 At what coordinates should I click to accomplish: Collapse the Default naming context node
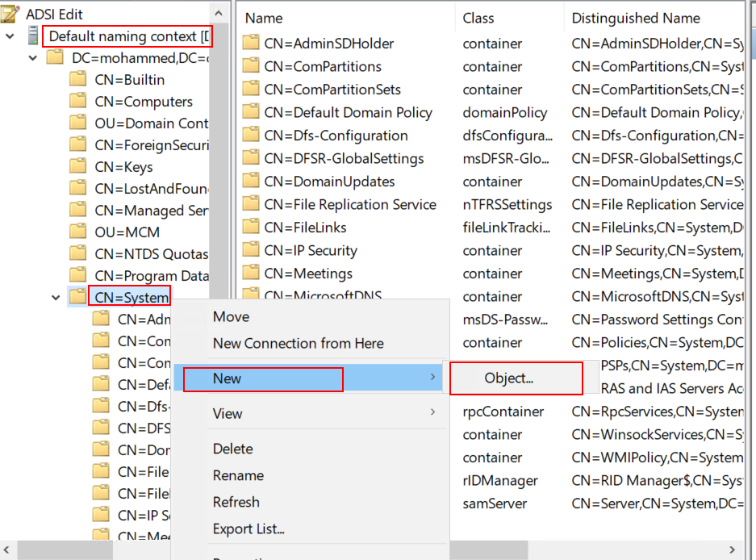(x=10, y=36)
